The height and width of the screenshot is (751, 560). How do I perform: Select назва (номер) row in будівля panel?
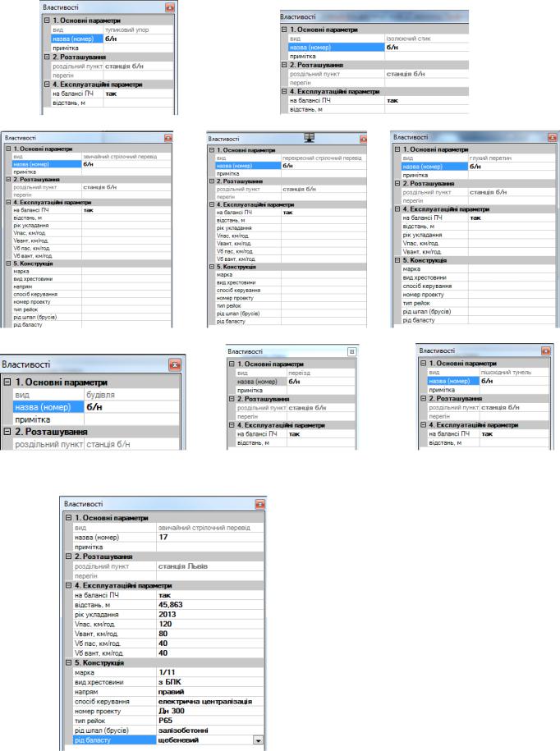[96, 407]
